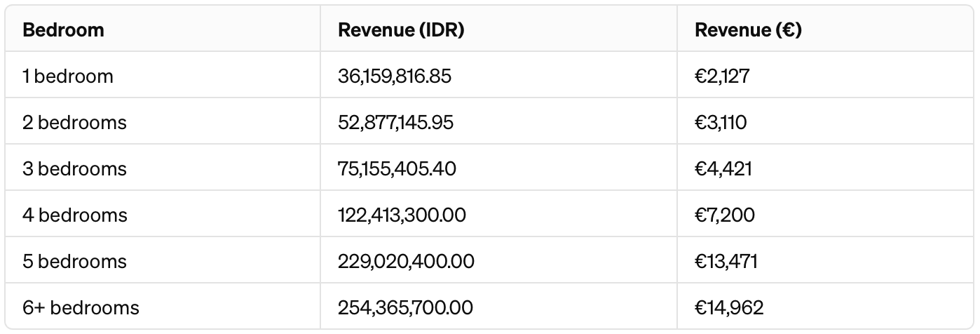Click the euro value €3,110

click(721, 122)
